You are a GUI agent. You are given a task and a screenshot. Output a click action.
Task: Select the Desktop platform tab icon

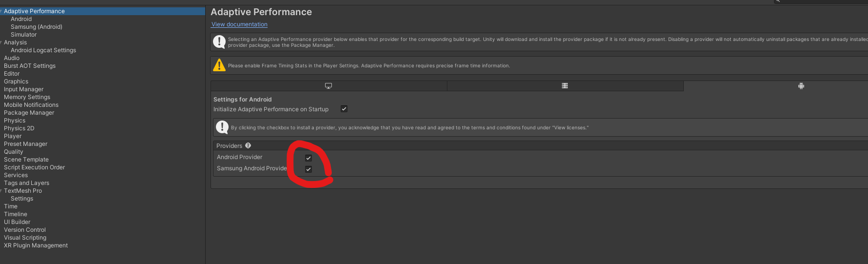(328, 86)
